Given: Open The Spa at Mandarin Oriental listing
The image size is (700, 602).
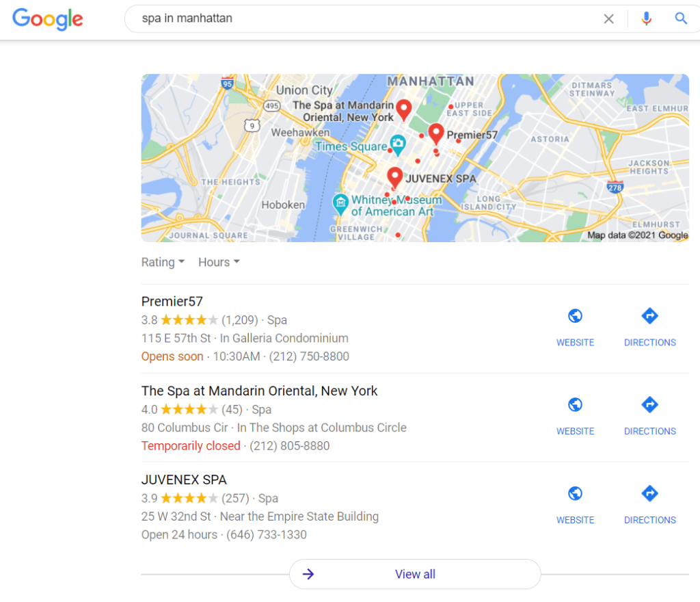Looking at the screenshot, I should coord(259,391).
